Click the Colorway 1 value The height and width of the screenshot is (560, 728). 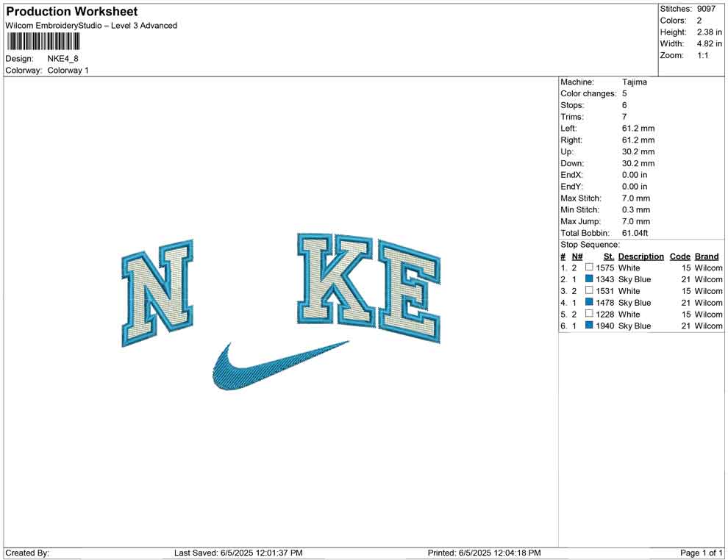[68, 70]
